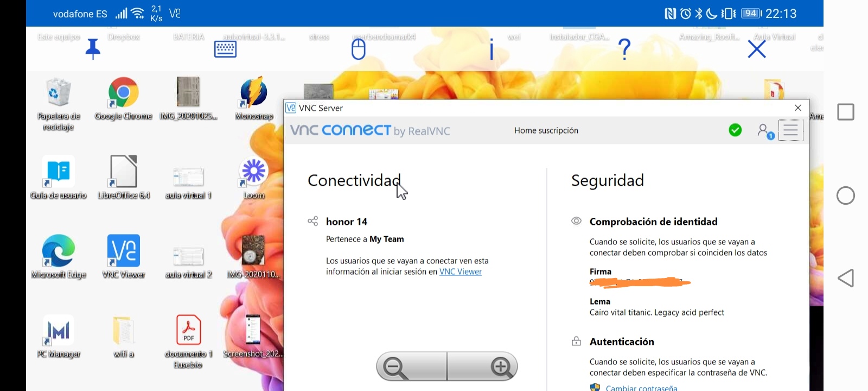Open PC Manager shortcut
868x391 pixels.
pyautogui.click(x=59, y=336)
